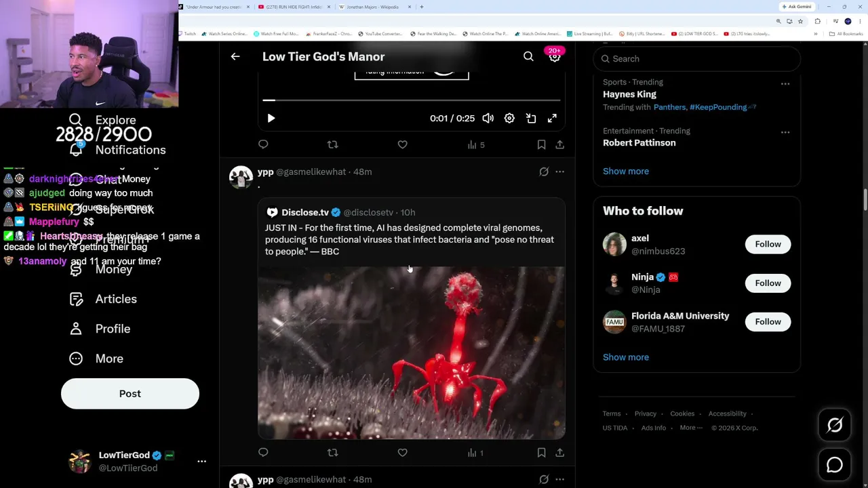Like the top video post

tap(402, 144)
